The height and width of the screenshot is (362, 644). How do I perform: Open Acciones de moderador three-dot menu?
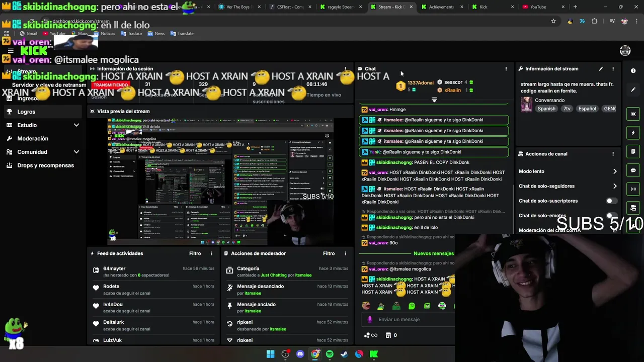(345, 253)
